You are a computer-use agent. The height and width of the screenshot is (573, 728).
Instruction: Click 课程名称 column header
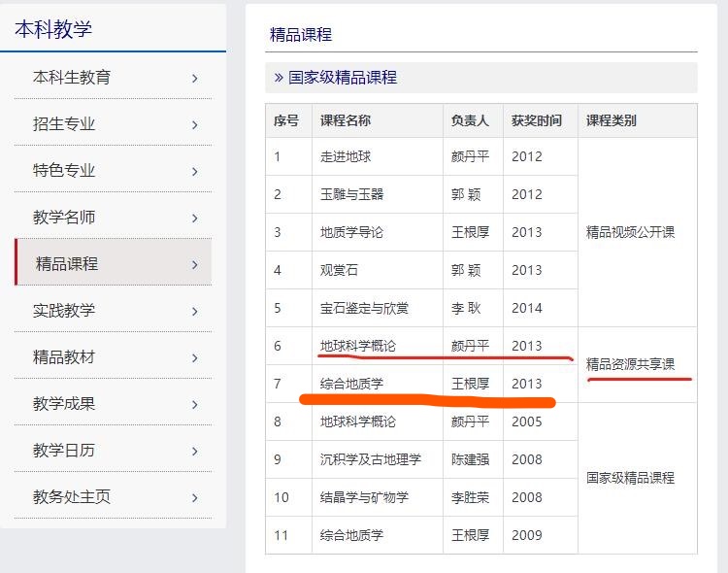[346, 121]
